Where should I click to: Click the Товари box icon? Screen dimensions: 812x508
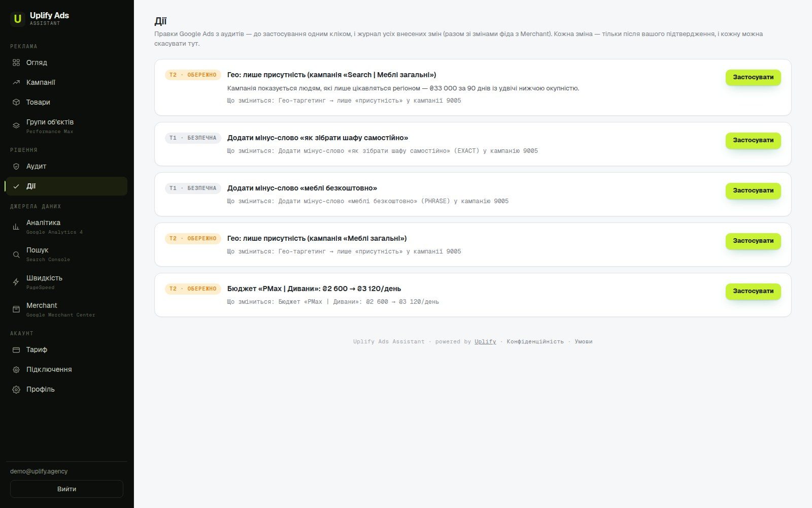tap(16, 102)
